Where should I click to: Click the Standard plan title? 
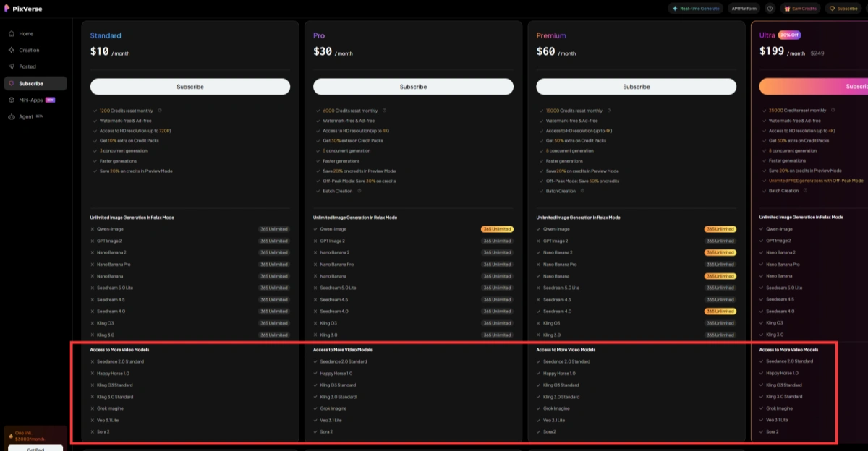click(x=106, y=35)
